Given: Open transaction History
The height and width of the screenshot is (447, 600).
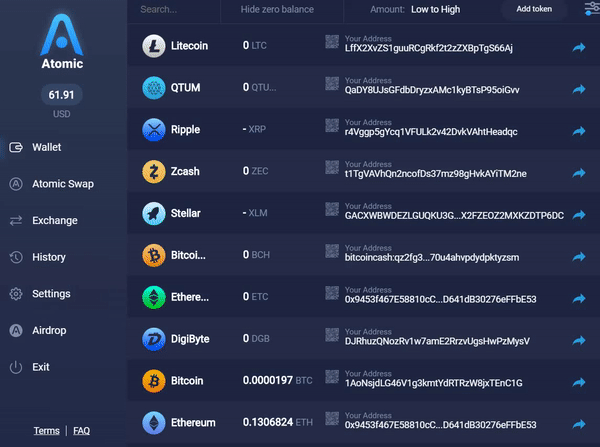Looking at the screenshot, I should coord(38,257).
